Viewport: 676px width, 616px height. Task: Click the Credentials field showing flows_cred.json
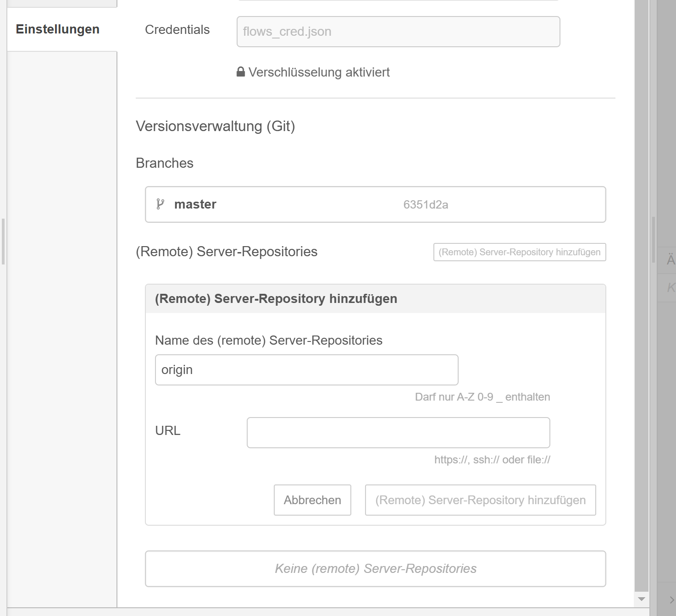[x=398, y=32]
